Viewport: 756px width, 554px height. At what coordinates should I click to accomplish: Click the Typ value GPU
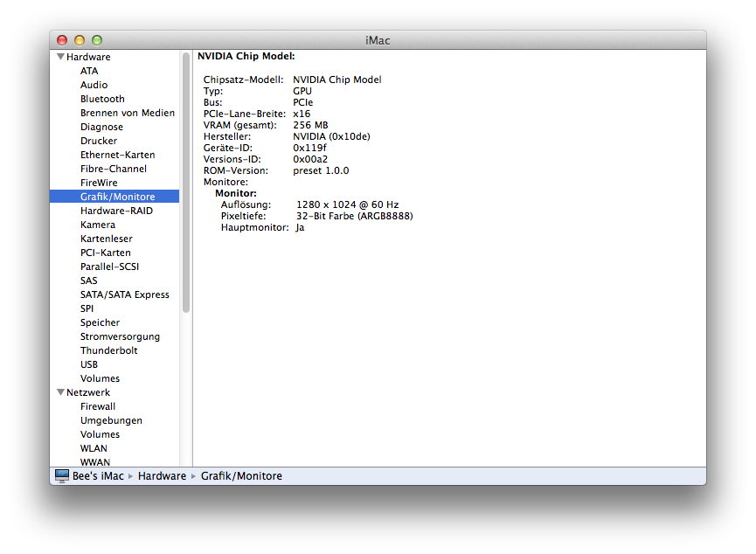(302, 91)
